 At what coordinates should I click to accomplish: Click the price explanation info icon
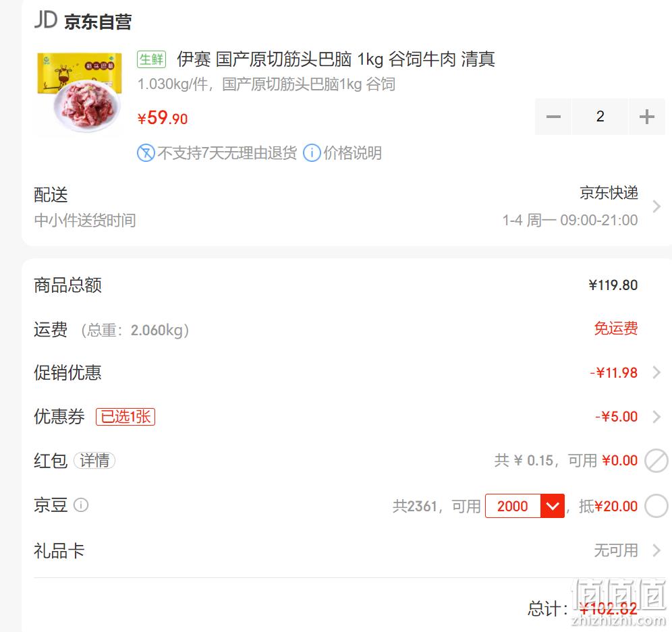click(312, 153)
